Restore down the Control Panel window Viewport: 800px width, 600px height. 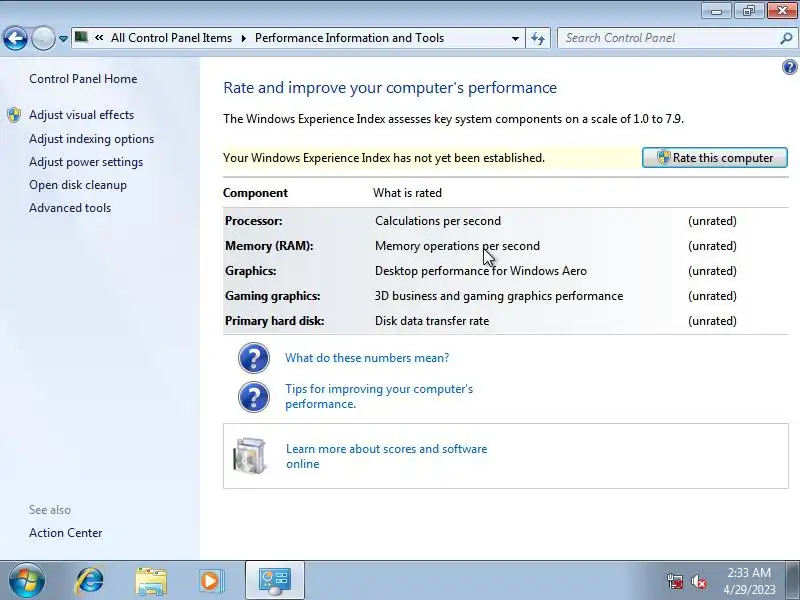pyautogui.click(x=748, y=11)
